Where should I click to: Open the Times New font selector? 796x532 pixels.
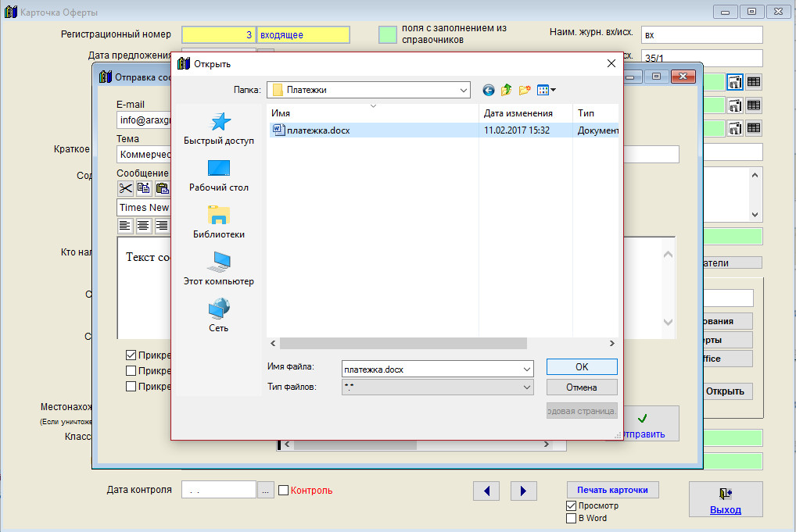(144, 208)
